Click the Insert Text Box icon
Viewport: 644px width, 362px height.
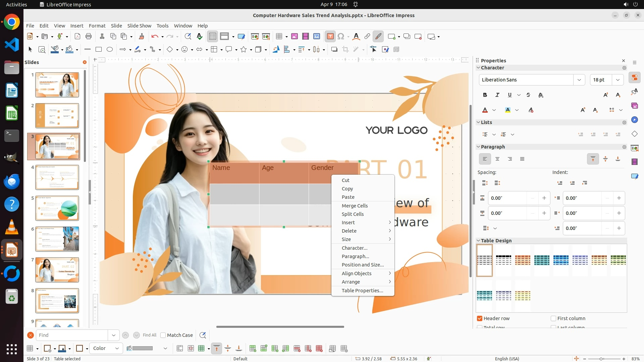(x=330, y=36)
